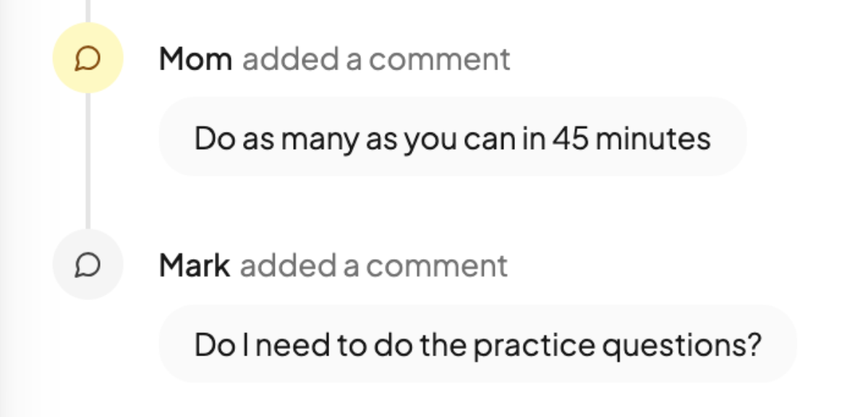Screen dimensions: 868x417
Task: Click "added a comment" next to Mark
Action: point(374,266)
